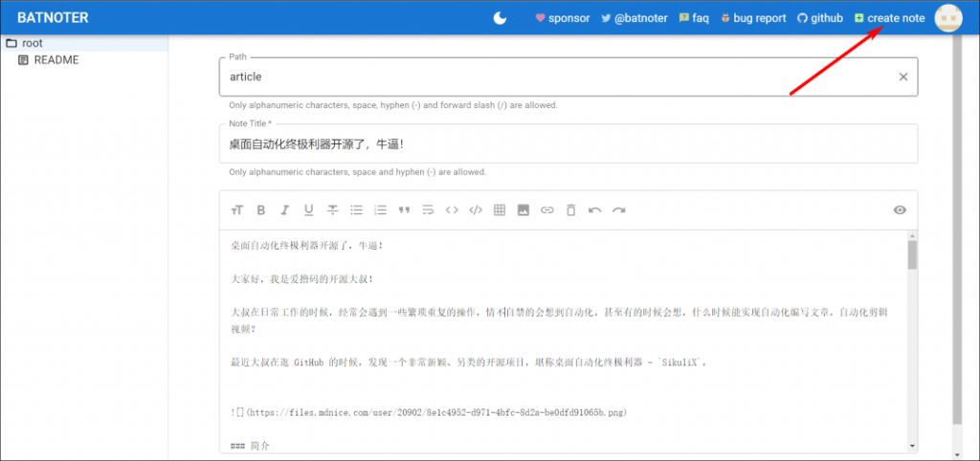Click the '=== 简介' heading line
Image resolution: width=980 pixels, height=461 pixels.
(250, 446)
